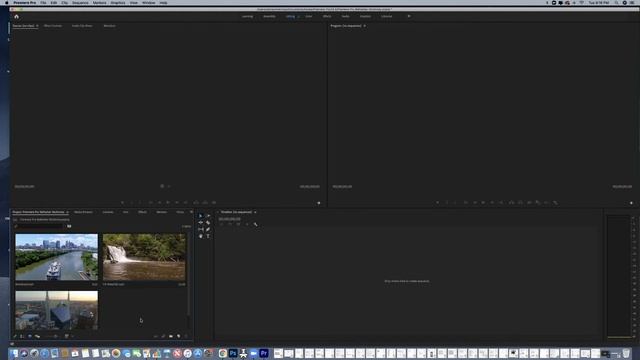Open Trash in the Dock
Image resolution: width=640 pixels, height=360 pixels.
[626, 353]
